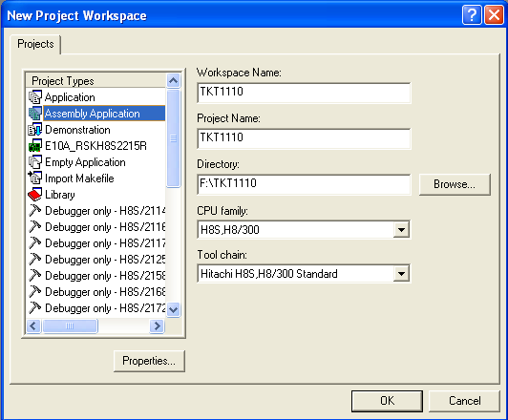Click hammer icon for Debugger only H8S/2168
508x420 pixels.
(35, 291)
